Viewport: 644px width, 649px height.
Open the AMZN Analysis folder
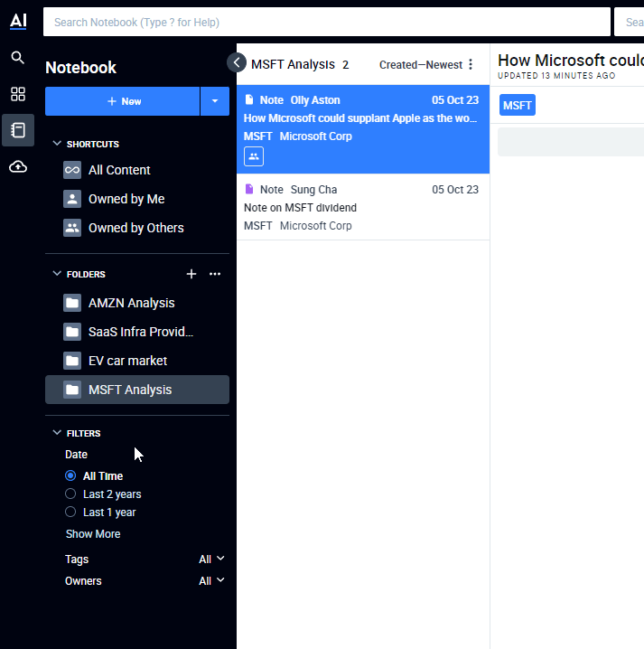pyautogui.click(x=137, y=303)
